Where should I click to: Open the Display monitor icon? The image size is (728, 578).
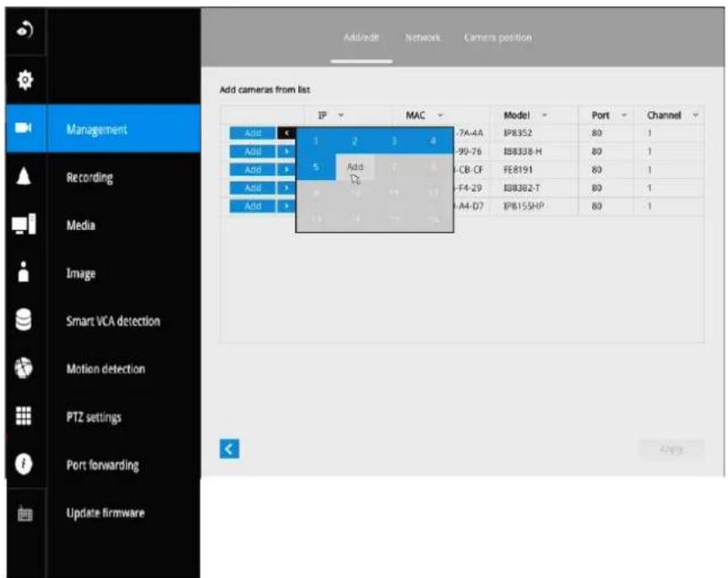click(24, 225)
